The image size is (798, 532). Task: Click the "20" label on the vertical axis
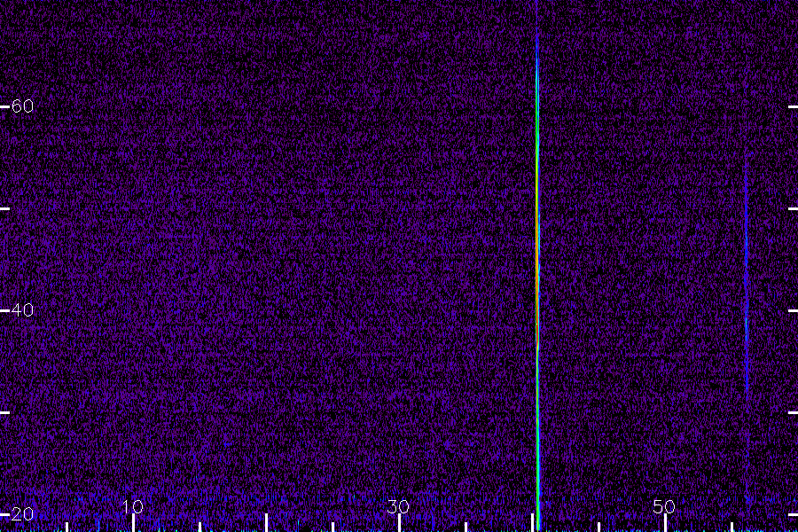pyautogui.click(x=22, y=513)
